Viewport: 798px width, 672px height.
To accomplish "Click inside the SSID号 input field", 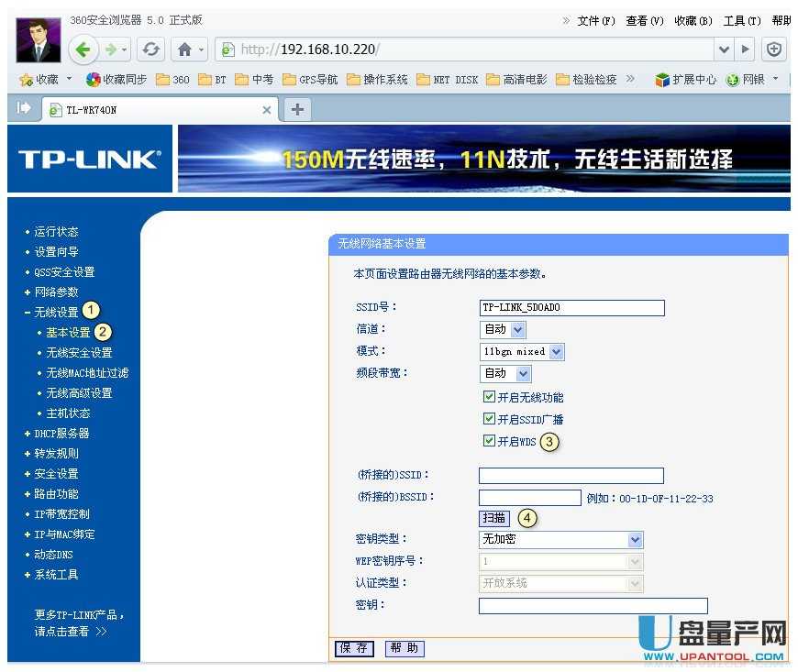I will point(571,307).
